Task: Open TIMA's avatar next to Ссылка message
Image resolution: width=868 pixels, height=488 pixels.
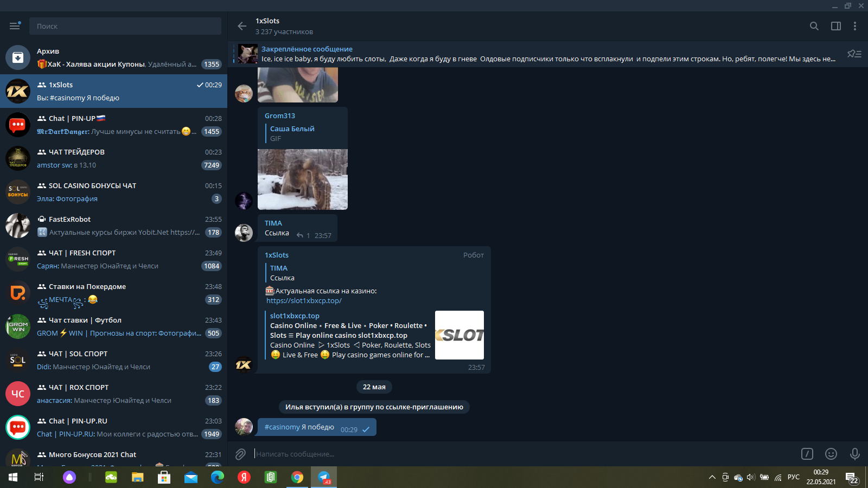Action: pyautogui.click(x=244, y=233)
